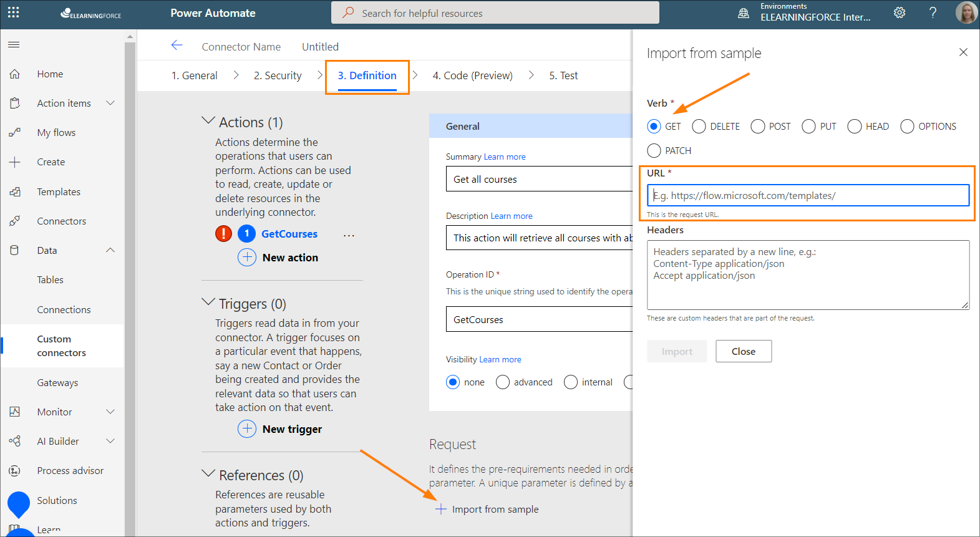Image resolution: width=980 pixels, height=537 pixels.
Task: Expand the Monitor submenu chevron
Action: pos(110,412)
